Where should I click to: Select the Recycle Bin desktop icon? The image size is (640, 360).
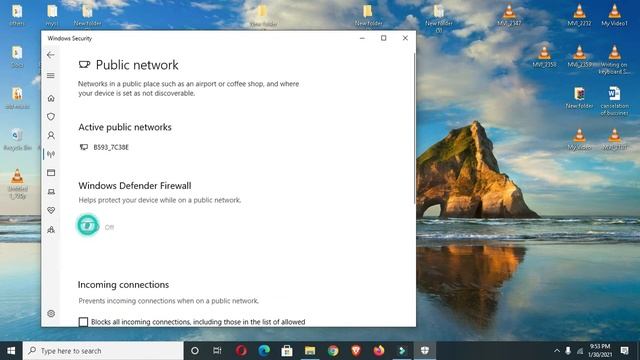17,139
